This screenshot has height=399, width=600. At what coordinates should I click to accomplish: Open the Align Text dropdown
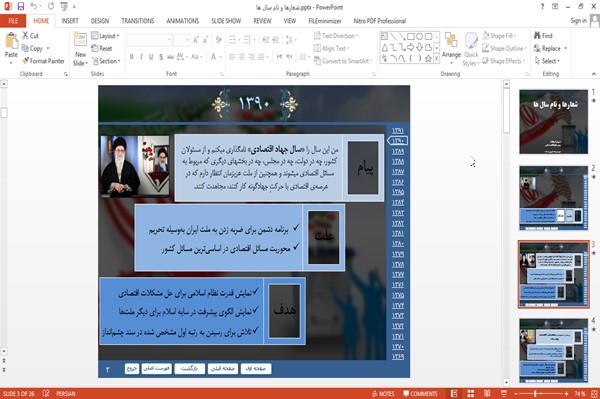click(331, 49)
